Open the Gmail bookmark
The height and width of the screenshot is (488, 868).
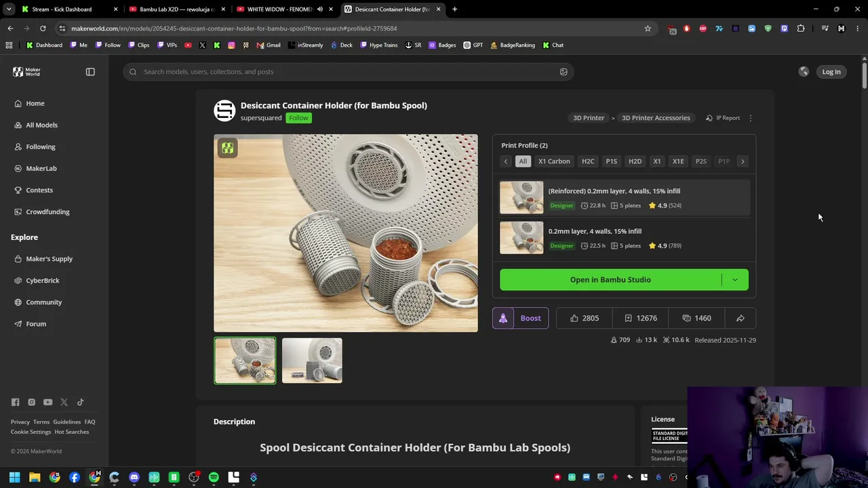[x=269, y=45]
